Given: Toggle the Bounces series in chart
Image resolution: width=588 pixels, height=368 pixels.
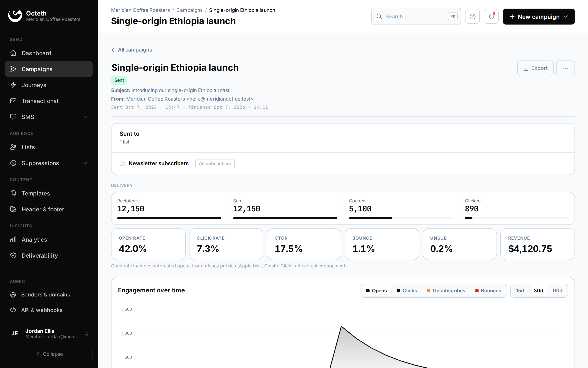Looking at the screenshot, I should [x=488, y=291].
